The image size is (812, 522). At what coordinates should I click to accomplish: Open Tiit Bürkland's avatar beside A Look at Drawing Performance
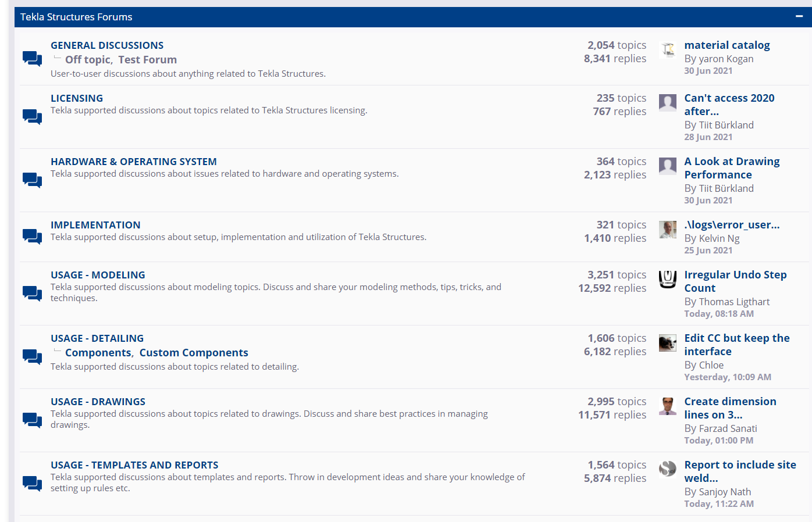point(668,166)
